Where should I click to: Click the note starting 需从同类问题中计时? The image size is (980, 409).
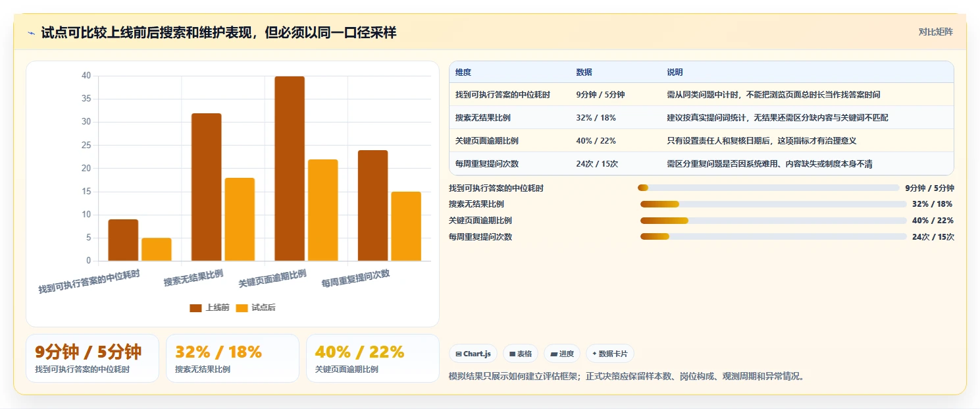tap(773, 95)
